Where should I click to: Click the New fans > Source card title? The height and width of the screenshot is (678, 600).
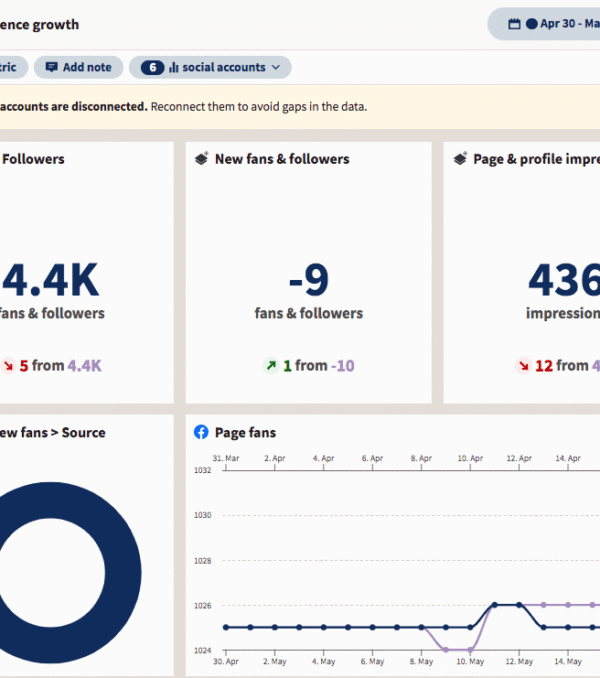pyautogui.click(x=52, y=433)
